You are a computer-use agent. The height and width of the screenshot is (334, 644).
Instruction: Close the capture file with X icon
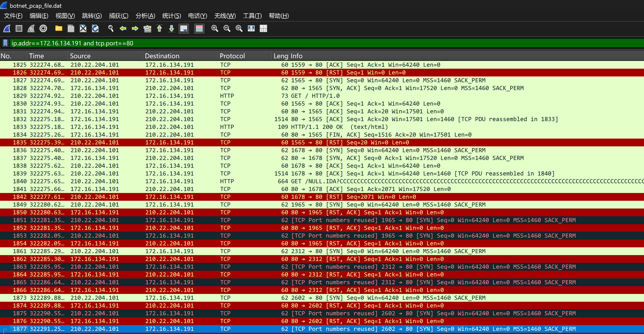pyautogui.click(x=83, y=28)
